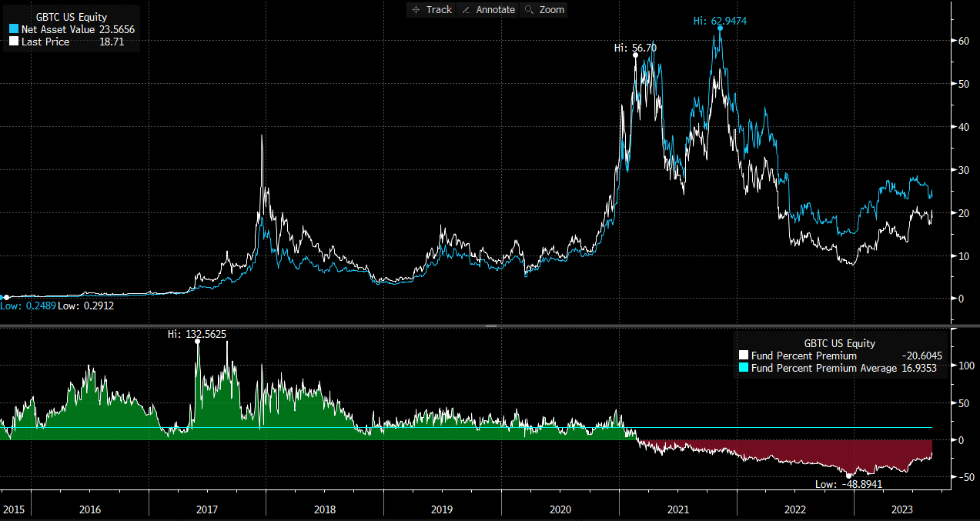The image size is (980, 521).
Task: Click GBTC US Equity title in top legend
Action: [x=72, y=17]
